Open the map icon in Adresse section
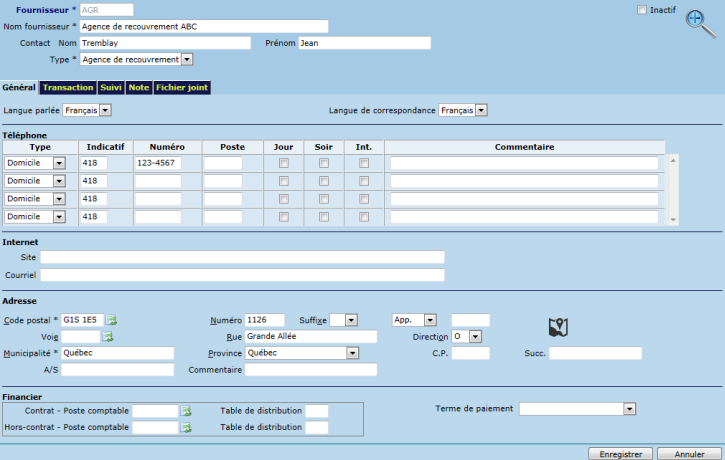The height and width of the screenshot is (460, 725). click(558, 327)
